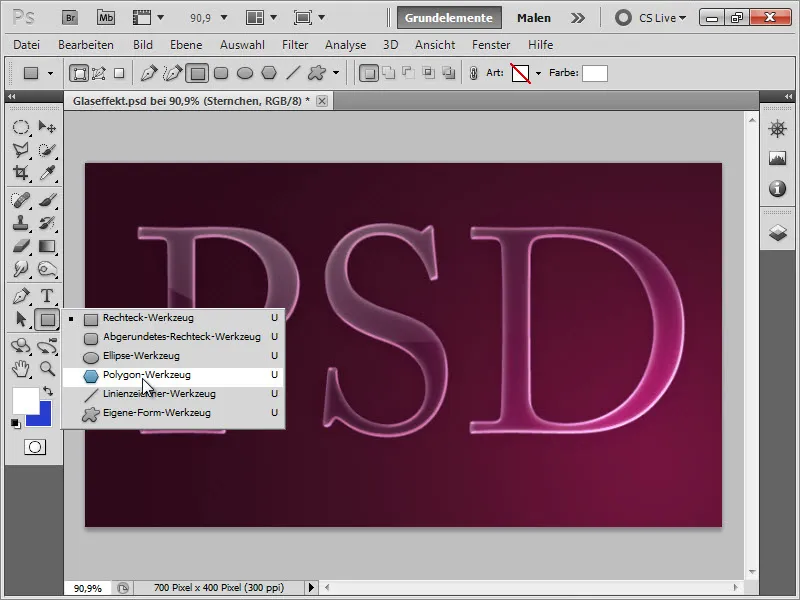Select the Elliptical Marquee tool
This screenshot has width=800, height=600.
tap(21, 127)
